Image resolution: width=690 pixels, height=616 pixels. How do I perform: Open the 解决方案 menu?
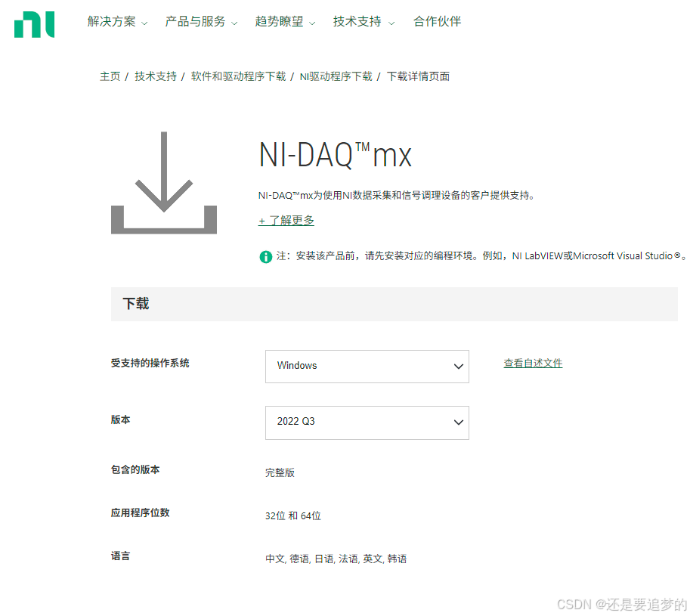tap(111, 22)
